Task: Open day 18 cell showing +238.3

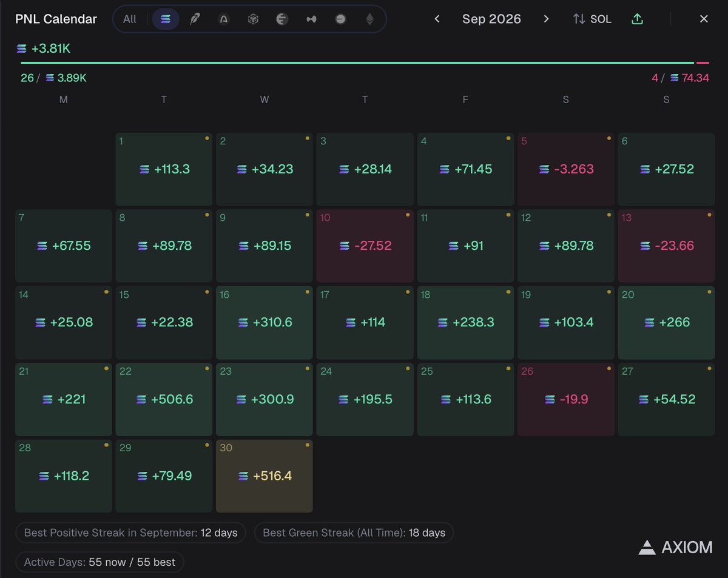Action: click(465, 323)
